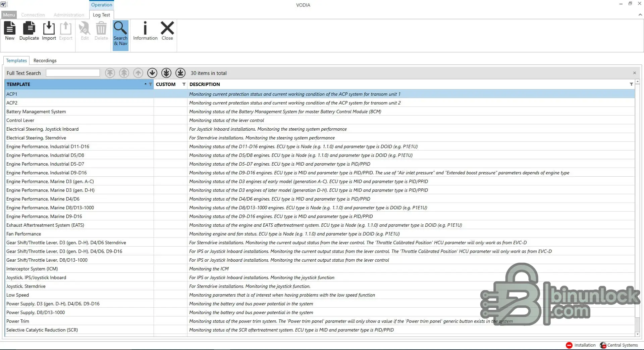Open the CUSTOM column filter

coord(184,84)
